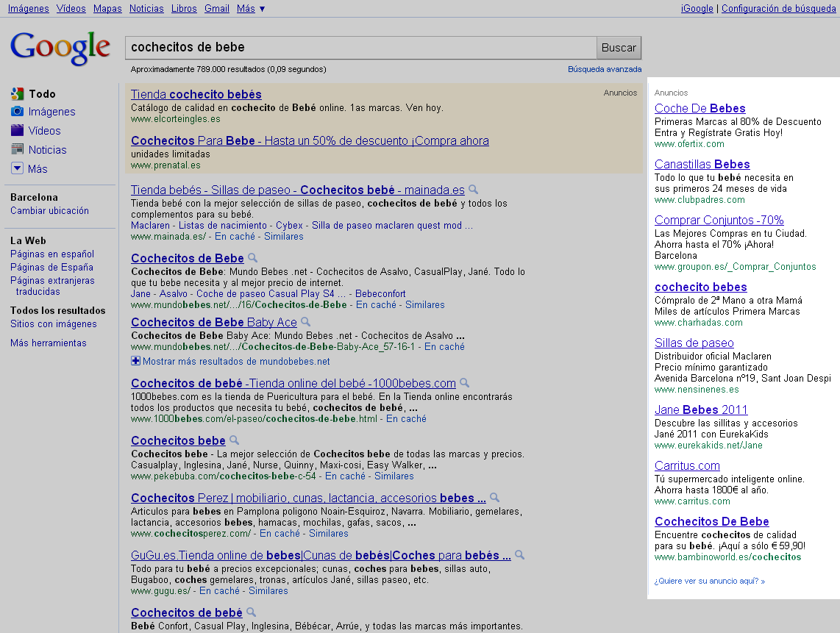Open the iGoogle link
This screenshot has width=840, height=633.
(x=697, y=9)
